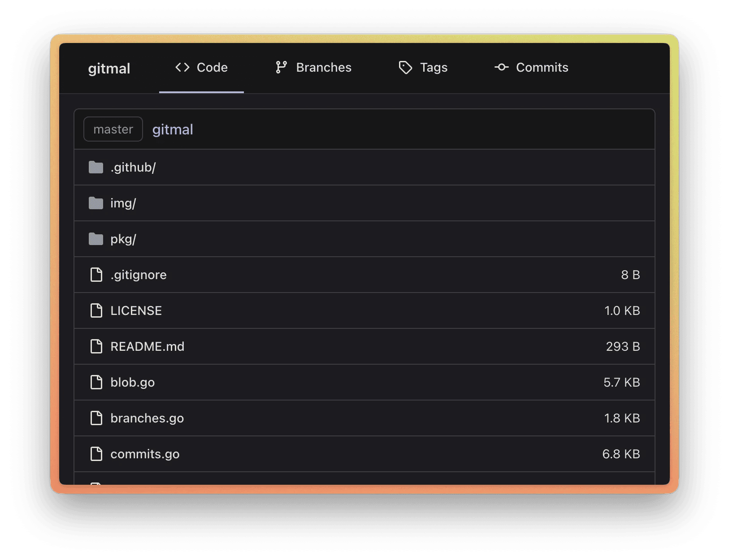729x560 pixels.
Task: Open the .github/ directory
Action: coord(133,168)
